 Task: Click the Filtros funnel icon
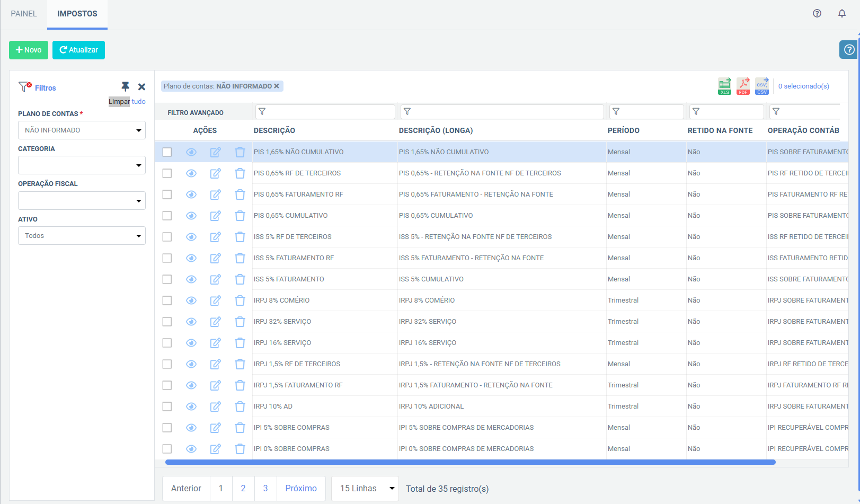click(25, 87)
